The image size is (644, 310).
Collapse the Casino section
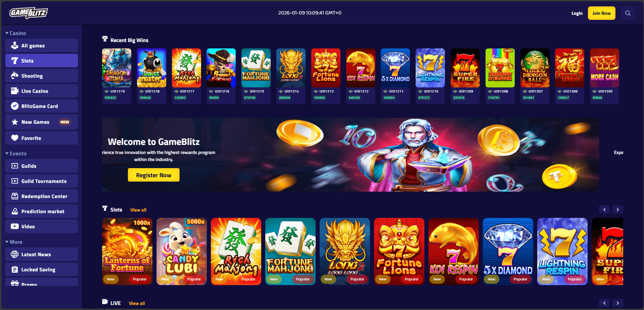coord(16,33)
